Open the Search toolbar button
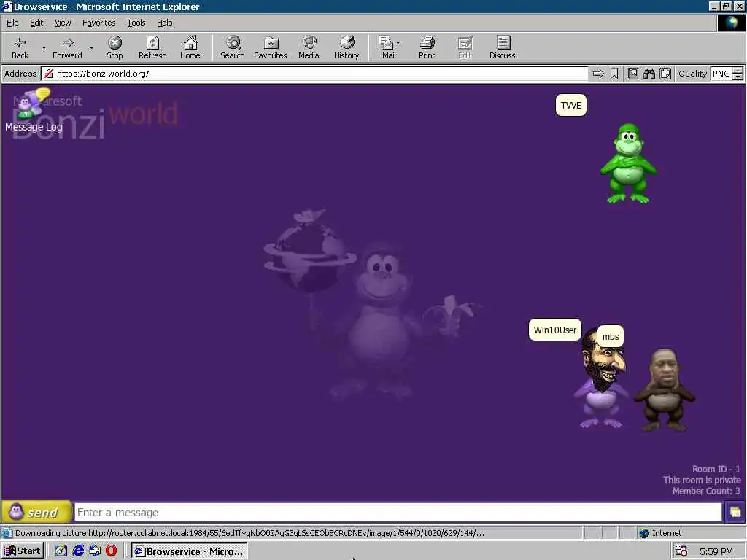Viewport: 747px width, 560px height. coord(233,47)
